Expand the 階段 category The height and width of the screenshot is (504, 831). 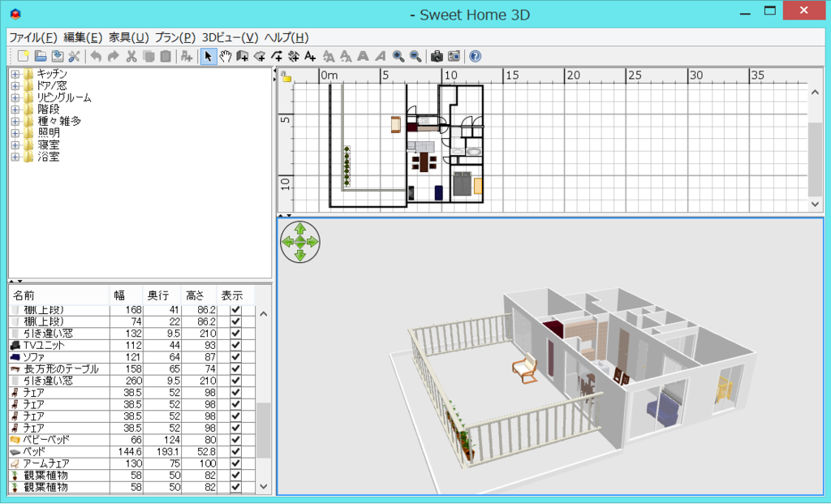tap(15, 110)
